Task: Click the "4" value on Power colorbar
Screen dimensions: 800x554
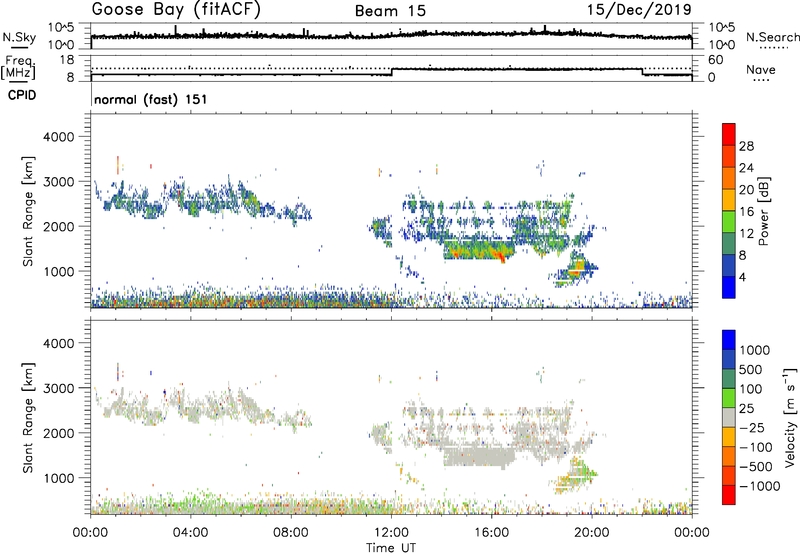Action: coord(742,277)
